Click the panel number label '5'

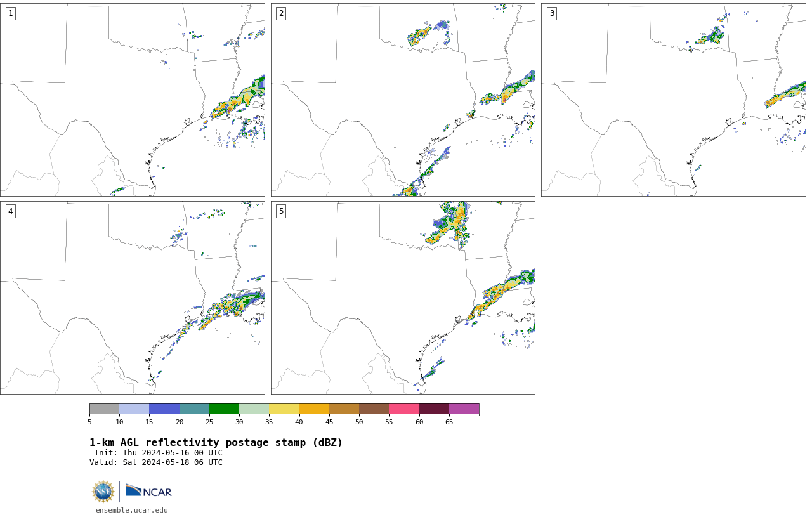(281, 211)
